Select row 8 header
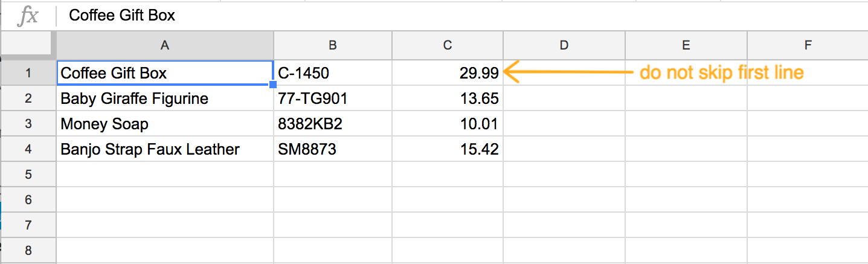Viewport: 868px width, 264px height. [28, 250]
